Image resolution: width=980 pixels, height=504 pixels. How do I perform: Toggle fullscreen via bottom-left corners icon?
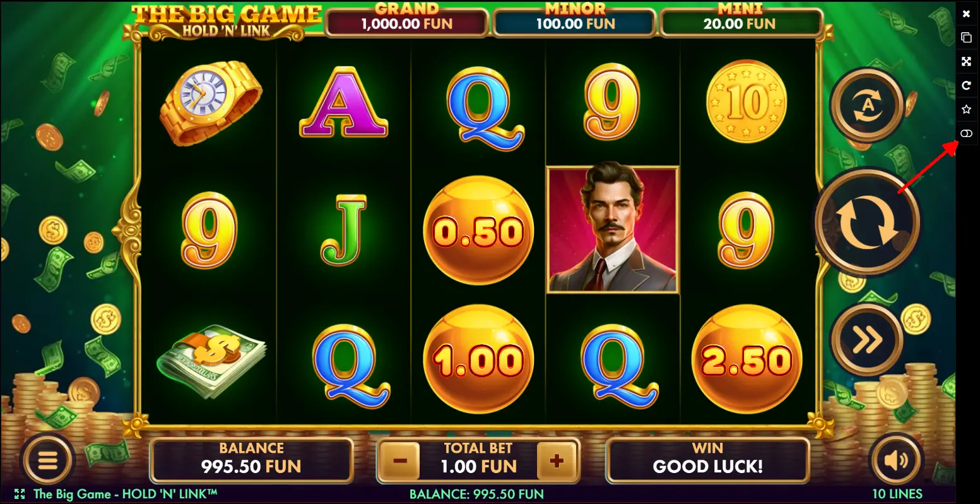20,494
